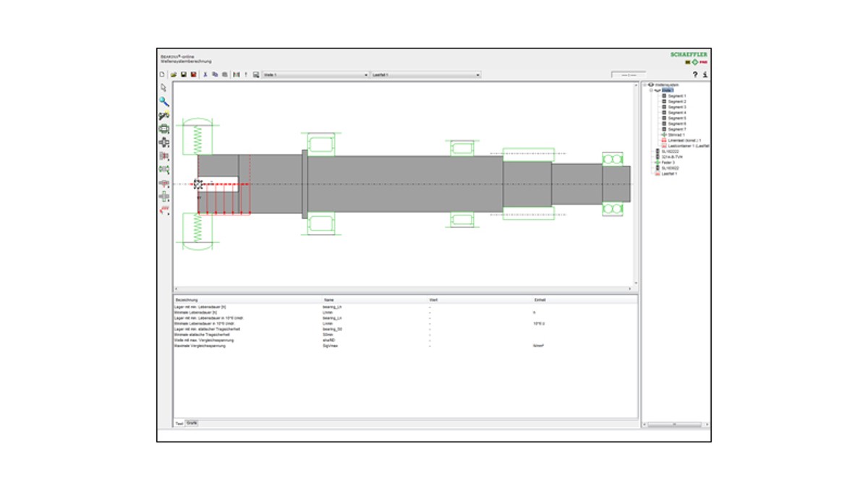Click the New document toolbar icon
Screen dimensions: 868x488
pos(162,74)
